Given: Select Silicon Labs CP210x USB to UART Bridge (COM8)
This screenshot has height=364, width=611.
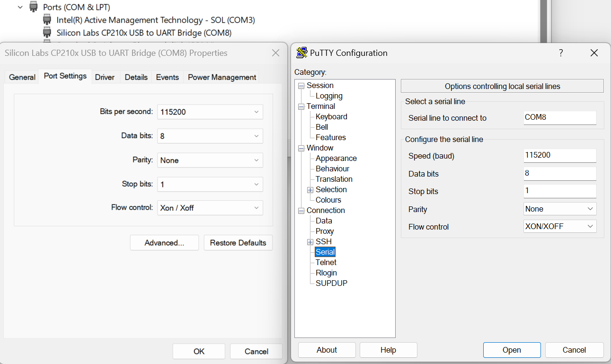Looking at the screenshot, I should (144, 33).
